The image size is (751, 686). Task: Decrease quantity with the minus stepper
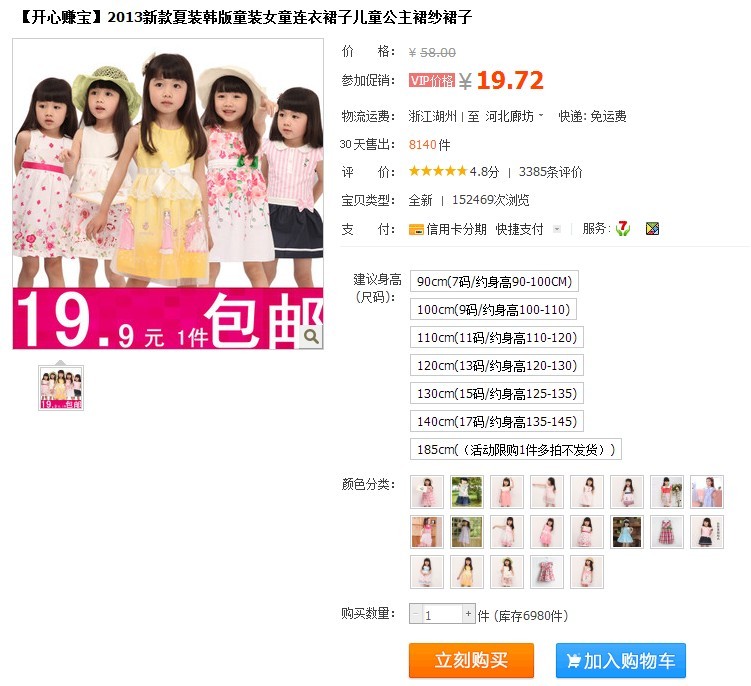(415, 614)
